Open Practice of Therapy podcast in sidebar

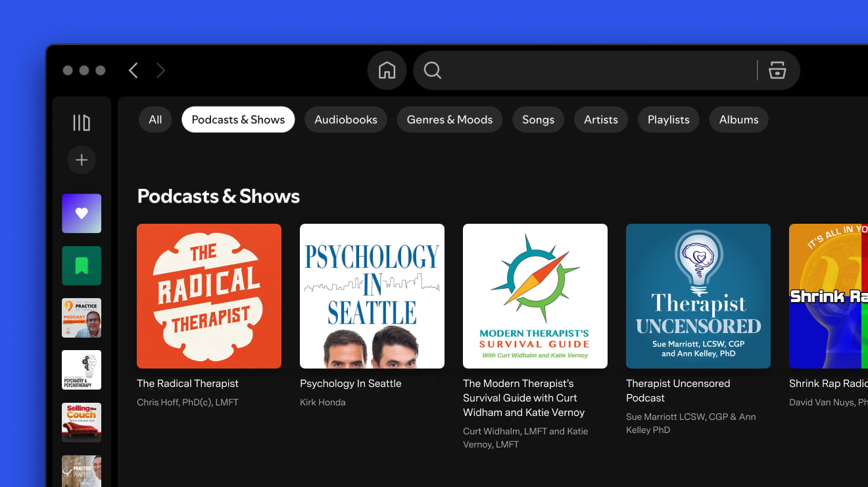(x=82, y=318)
